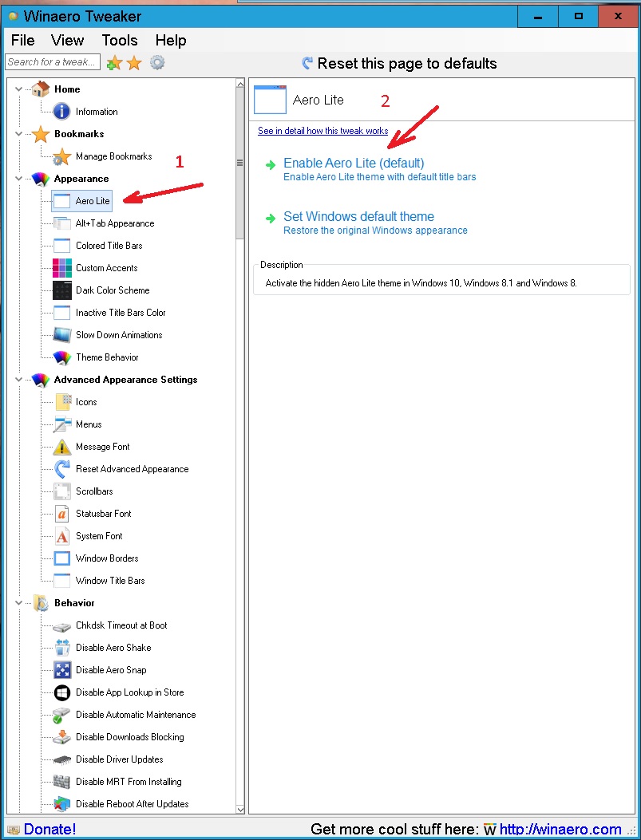Select the Appearance tree heading
The image size is (641, 840).
point(81,179)
